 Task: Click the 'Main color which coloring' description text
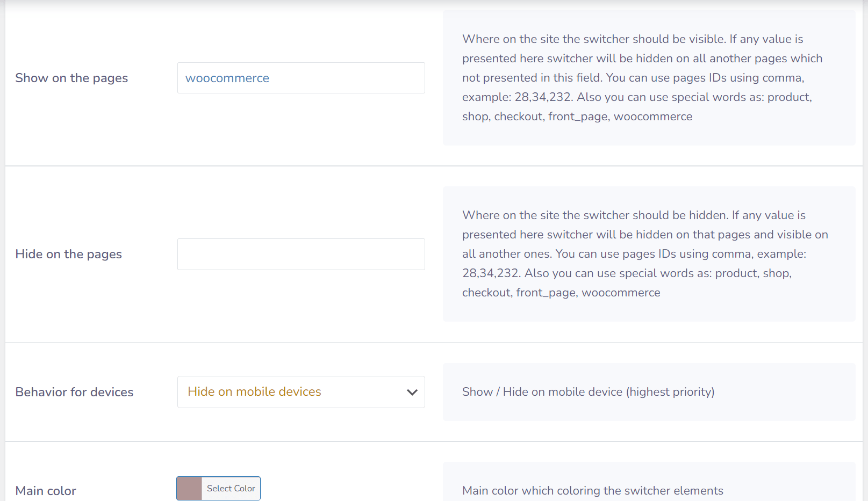593,491
